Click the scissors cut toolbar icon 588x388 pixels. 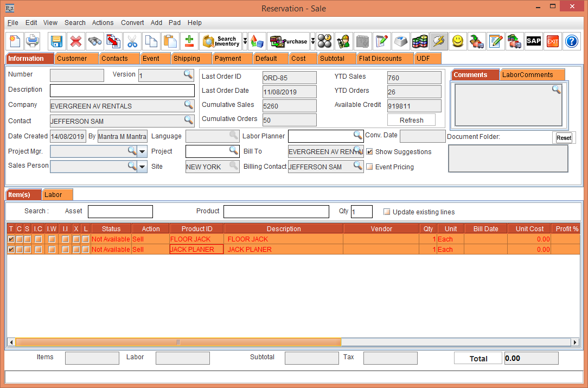pos(132,41)
